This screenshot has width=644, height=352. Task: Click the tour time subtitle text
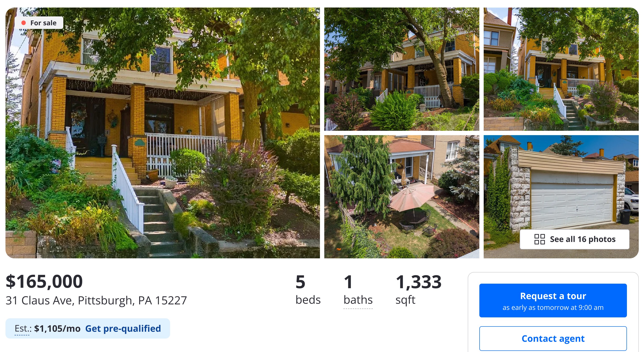[553, 308]
